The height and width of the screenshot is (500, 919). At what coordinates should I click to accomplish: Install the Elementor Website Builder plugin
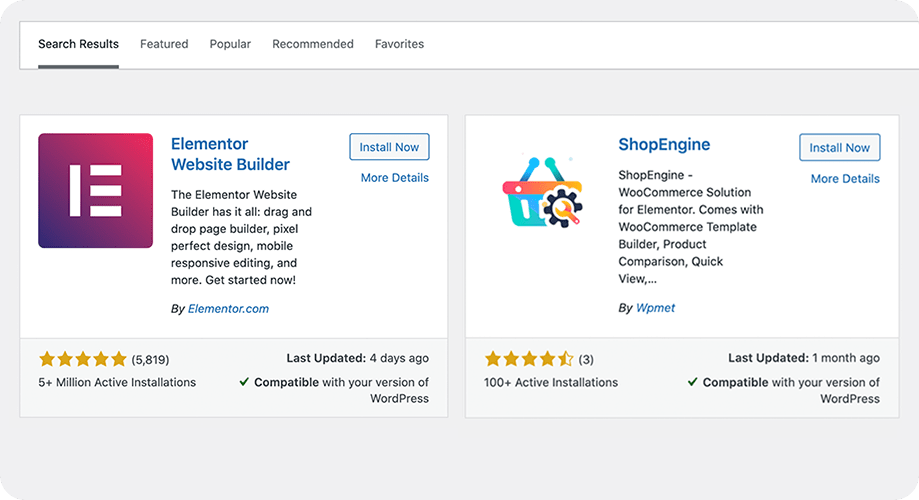coord(389,147)
